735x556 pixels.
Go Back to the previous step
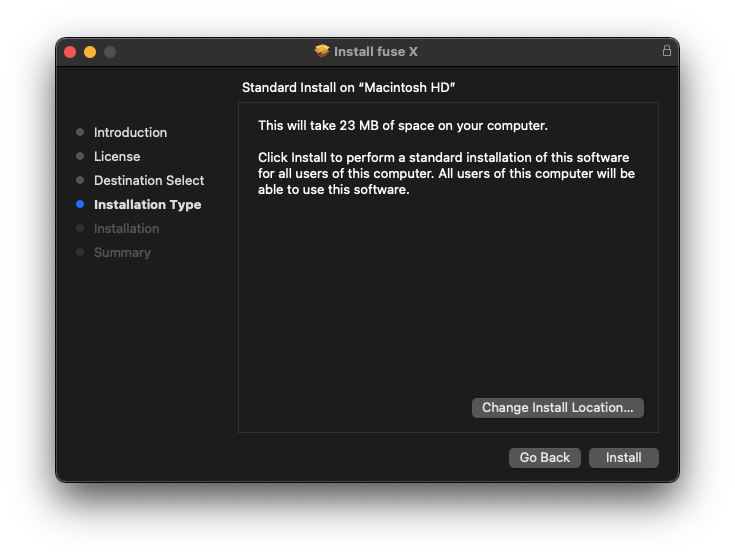coord(545,458)
